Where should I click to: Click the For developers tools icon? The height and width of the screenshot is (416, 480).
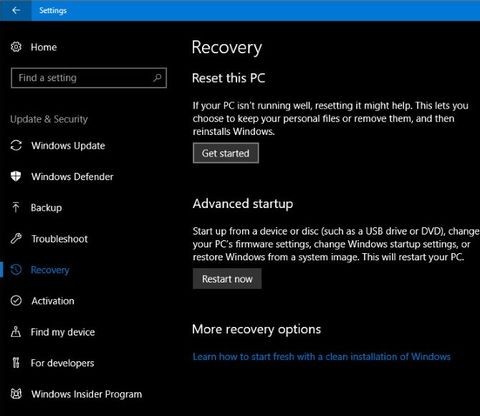(x=16, y=363)
